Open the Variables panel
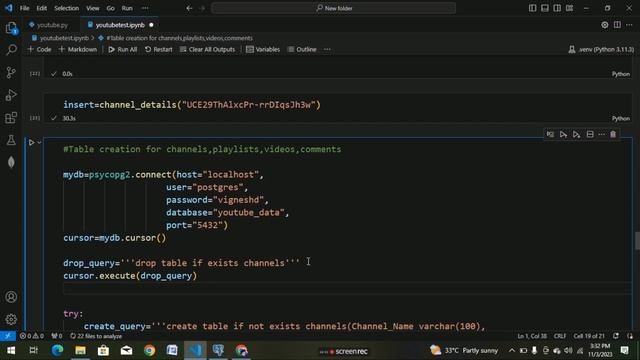This screenshot has height=360, width=640. (x=263, y=49)
